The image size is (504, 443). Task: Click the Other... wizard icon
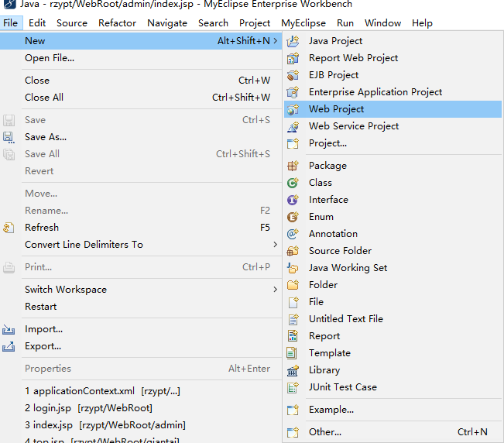293,432
